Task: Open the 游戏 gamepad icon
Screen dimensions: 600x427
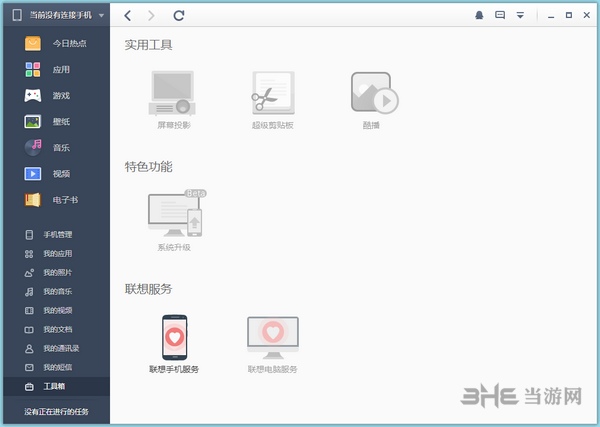Action: pos(33,96)
